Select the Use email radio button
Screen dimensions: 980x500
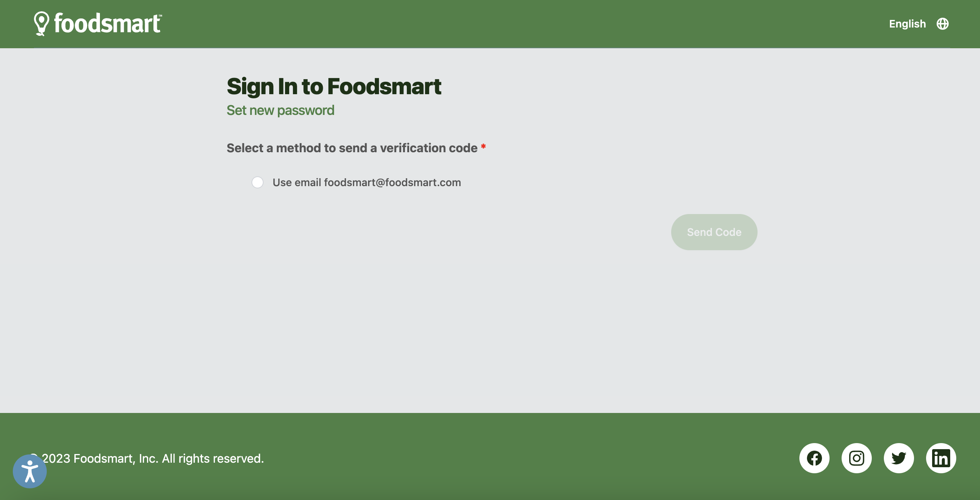(258, 182)
